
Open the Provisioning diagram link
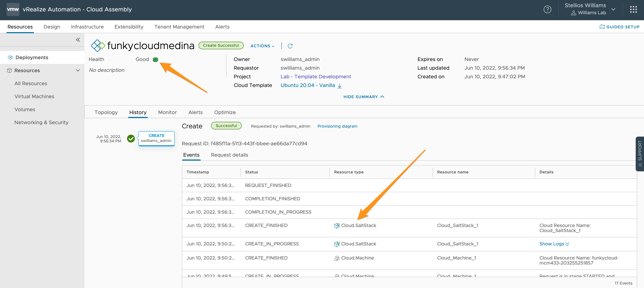[337, 126]
